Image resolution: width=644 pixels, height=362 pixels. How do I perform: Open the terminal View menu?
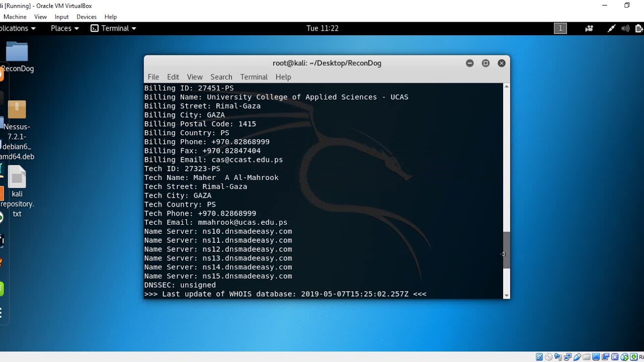(195, 77)
